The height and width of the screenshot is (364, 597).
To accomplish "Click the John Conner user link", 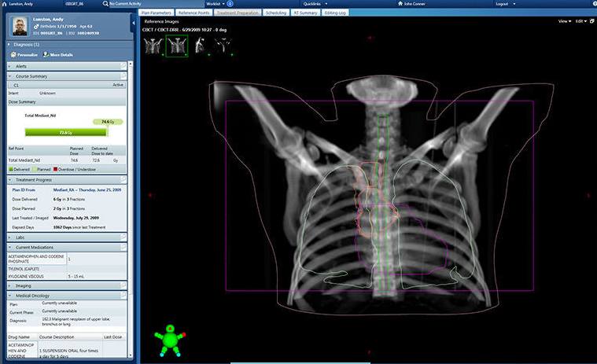I will tap(415, 4).
